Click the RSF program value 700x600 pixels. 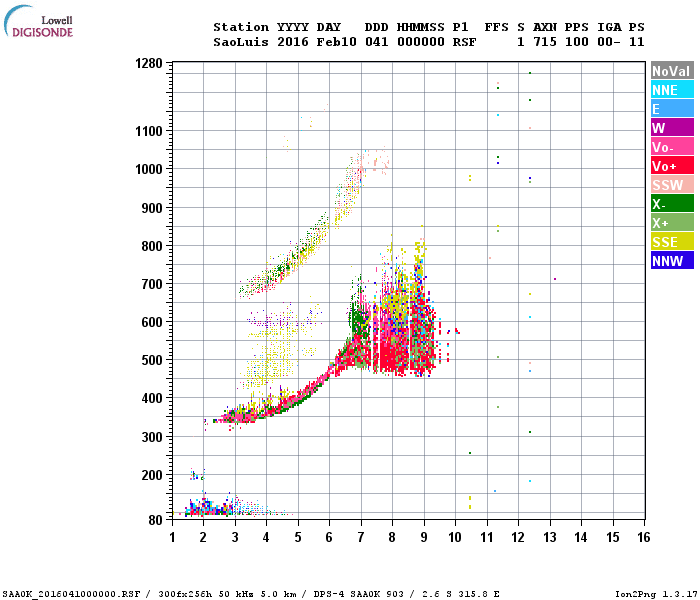click(464, 42)
